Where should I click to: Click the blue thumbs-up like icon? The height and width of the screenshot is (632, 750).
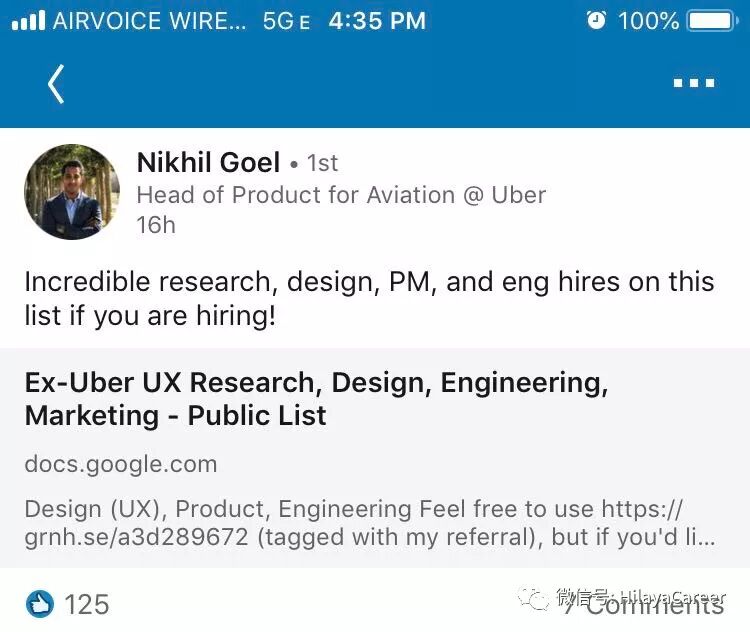tap(40, 604)
